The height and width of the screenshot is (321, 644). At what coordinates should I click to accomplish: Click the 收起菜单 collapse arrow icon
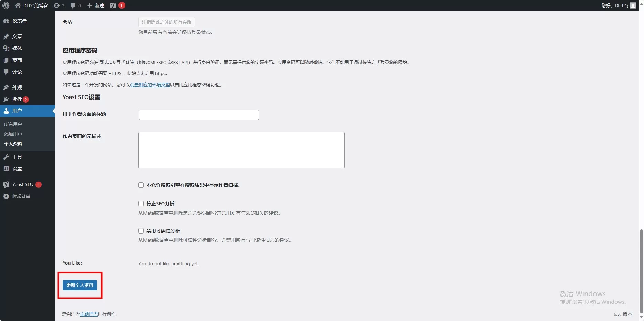coord(6,196)
